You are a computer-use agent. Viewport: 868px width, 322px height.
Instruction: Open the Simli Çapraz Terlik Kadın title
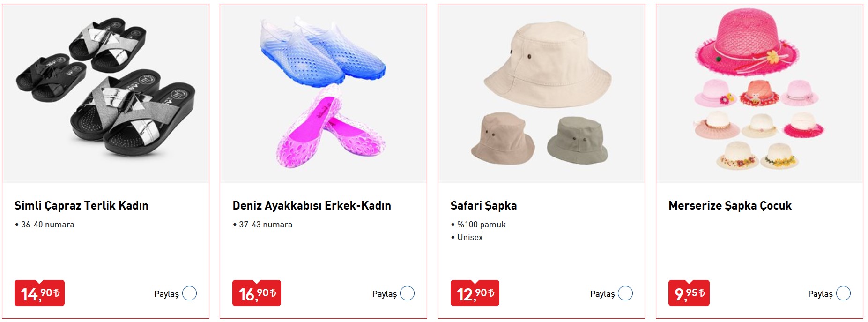(82, 206)
